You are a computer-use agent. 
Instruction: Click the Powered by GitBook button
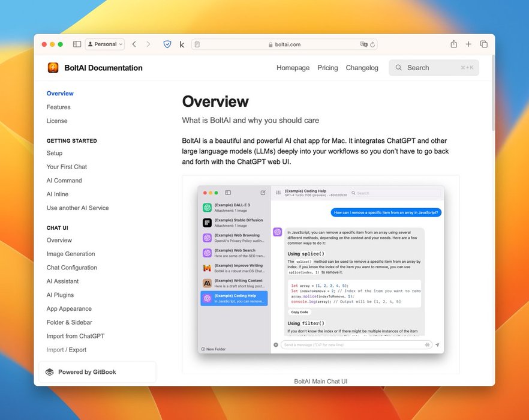[97, 372]
